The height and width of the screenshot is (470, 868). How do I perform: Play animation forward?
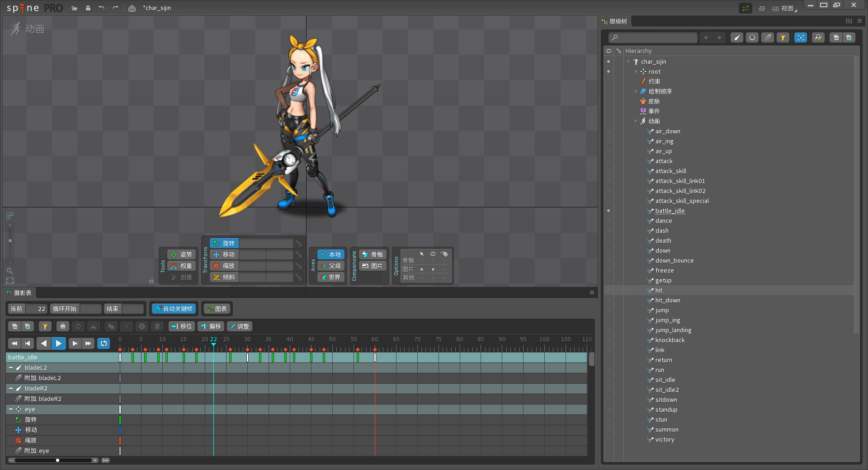point(59,343)
